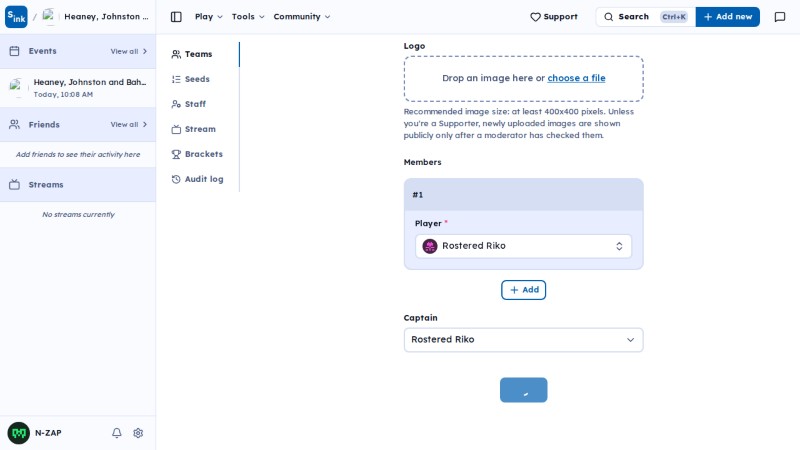View all Friends
Image resolution: width=800 pixels, height=450 pixels.
tap(129, 124)
